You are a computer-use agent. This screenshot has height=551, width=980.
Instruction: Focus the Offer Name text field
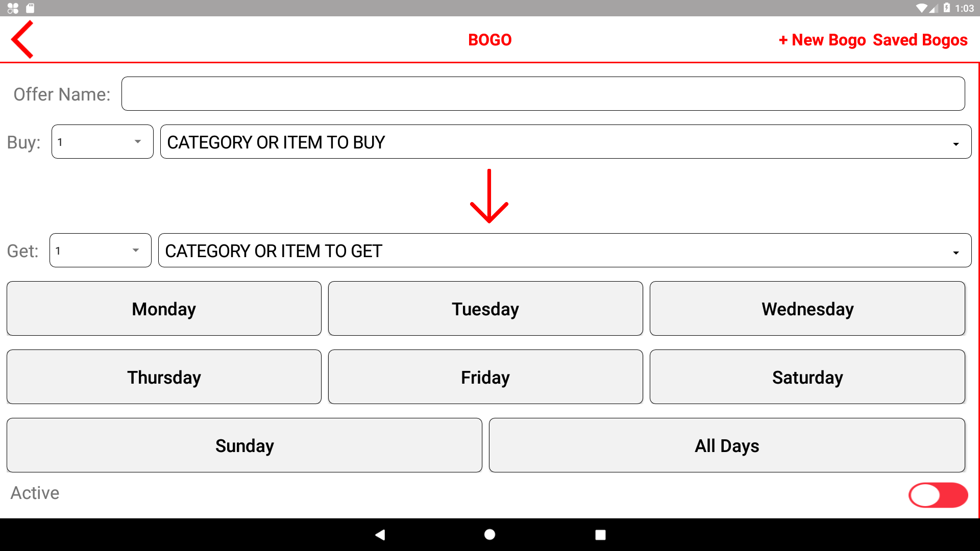[x=543, y=94]
